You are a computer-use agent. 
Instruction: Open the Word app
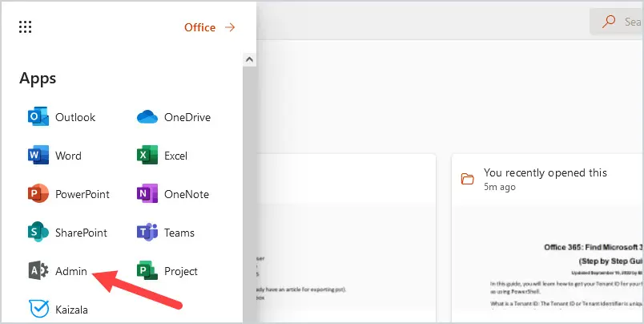coord(54,156)
